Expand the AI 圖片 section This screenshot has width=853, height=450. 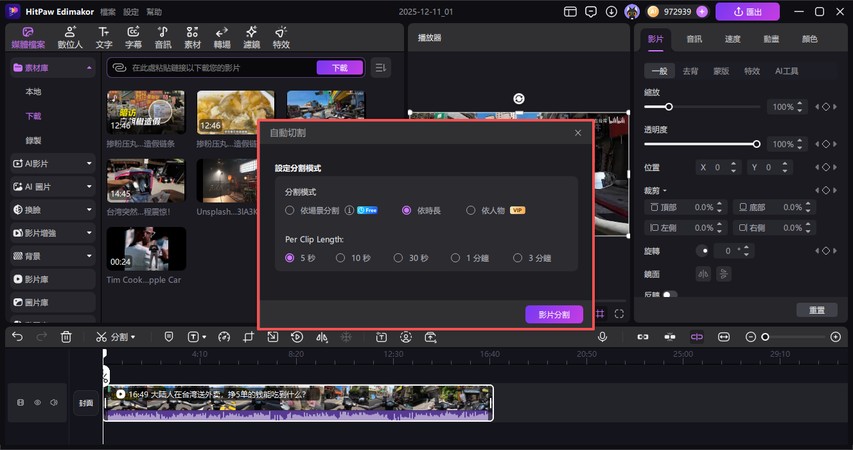click(89, 187)
